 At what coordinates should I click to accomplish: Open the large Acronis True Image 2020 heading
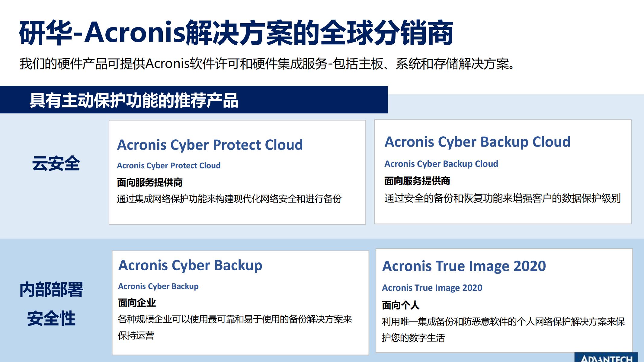click(464, 266)
